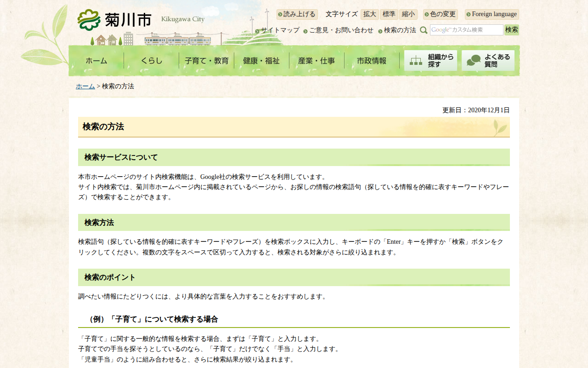This screenshot has width=588, height=368.
Task: Go to ホーム in main navigation
Action: coord(96,61)
